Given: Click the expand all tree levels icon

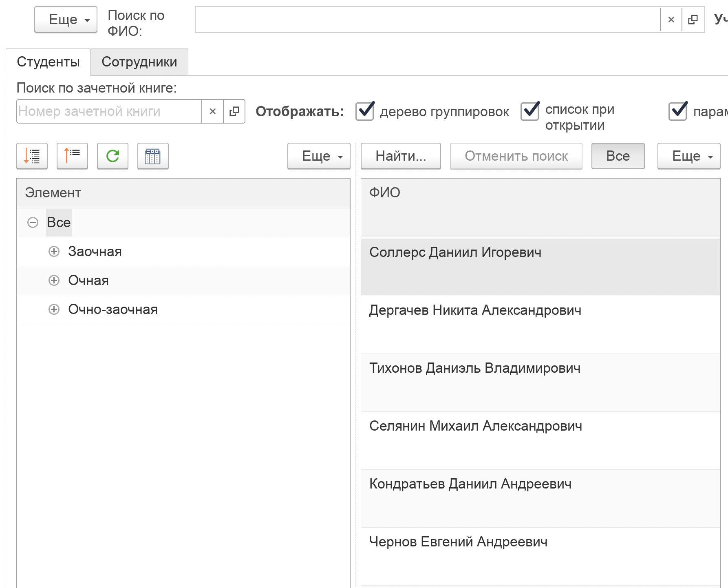Looking at the screenshot, I should pyautogui.click(x=32, y=156).
